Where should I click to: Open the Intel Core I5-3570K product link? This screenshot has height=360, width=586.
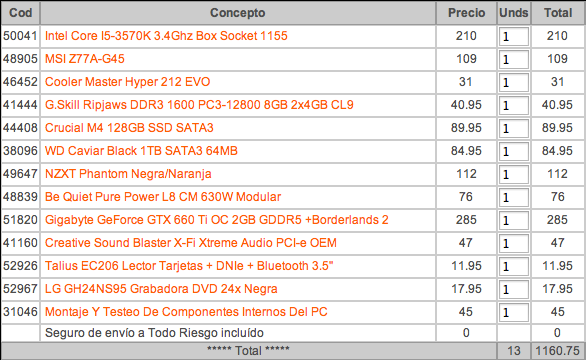point(166,36)
